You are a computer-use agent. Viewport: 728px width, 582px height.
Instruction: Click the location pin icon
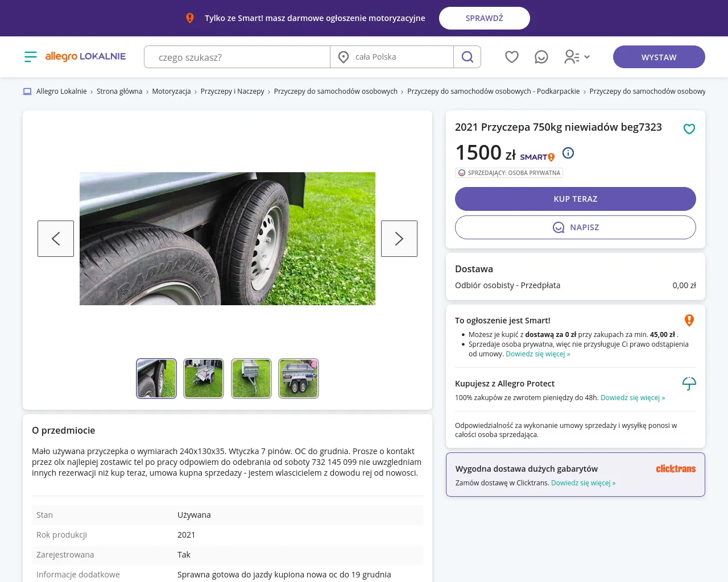pos(344,57)
